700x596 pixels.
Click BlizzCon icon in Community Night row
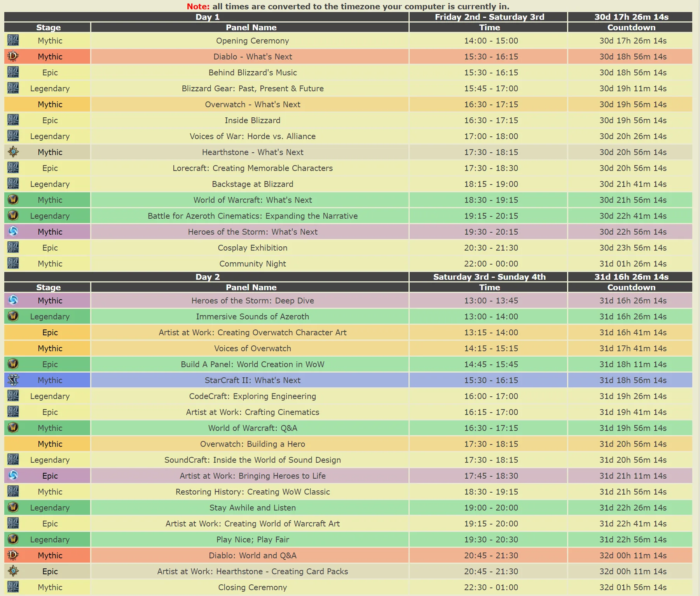[x=13, y=263]
